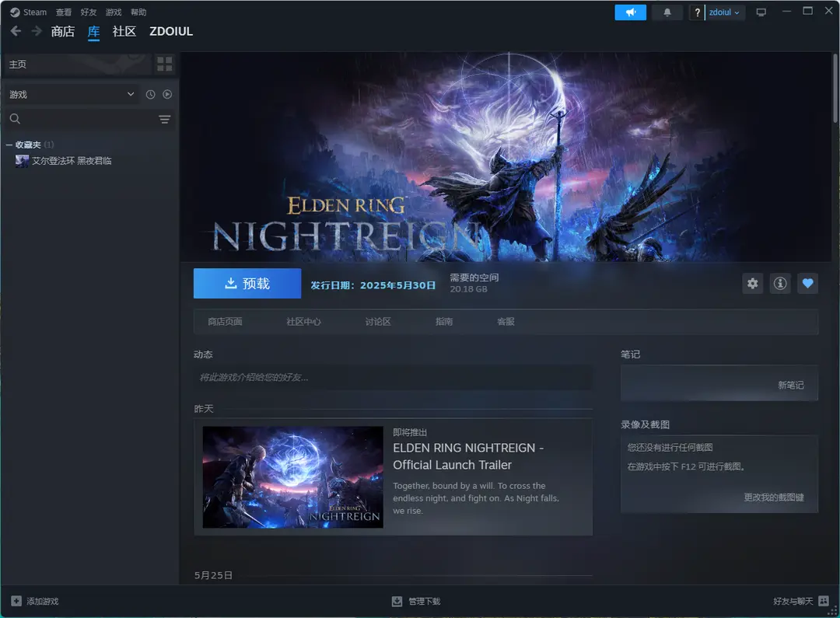Go to the 商店 tab

(x=63, y=32)
